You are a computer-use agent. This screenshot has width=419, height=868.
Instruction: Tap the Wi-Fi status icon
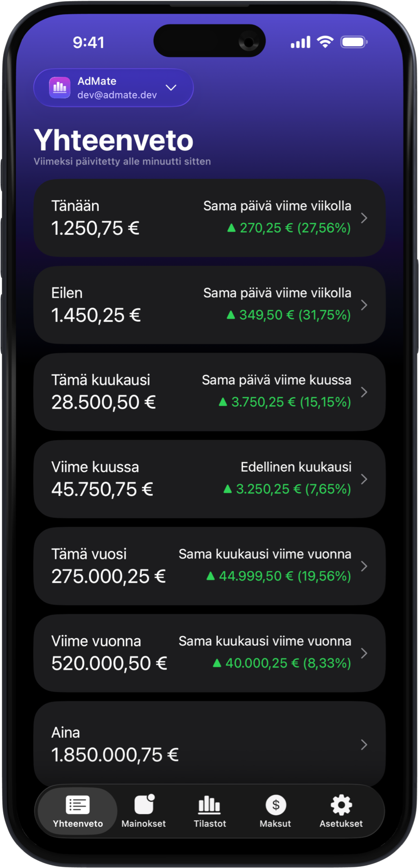click(x=325, y=42)
